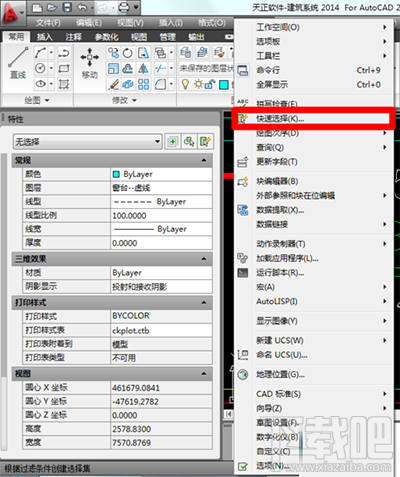
Task: Click the 打印样式表 value ckplot.ctb
Action: tap(161, 330)
